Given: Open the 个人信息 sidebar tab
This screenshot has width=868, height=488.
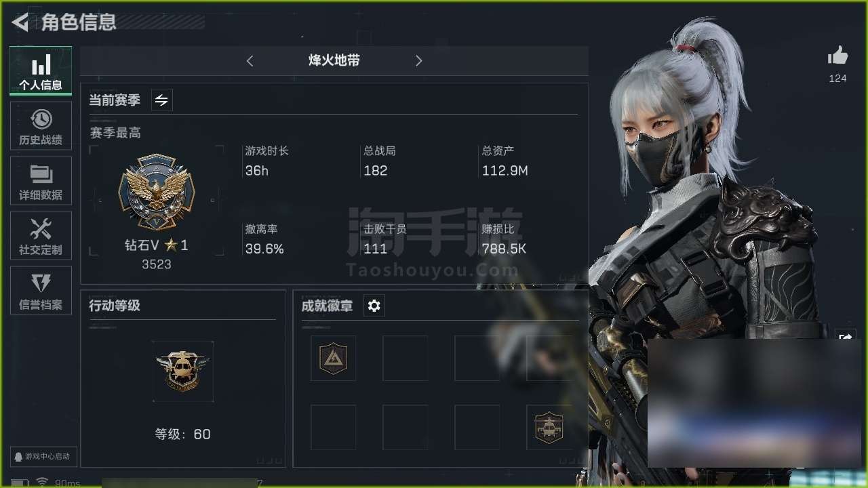Looking at the screenshot, I should (x=41, y=71).
